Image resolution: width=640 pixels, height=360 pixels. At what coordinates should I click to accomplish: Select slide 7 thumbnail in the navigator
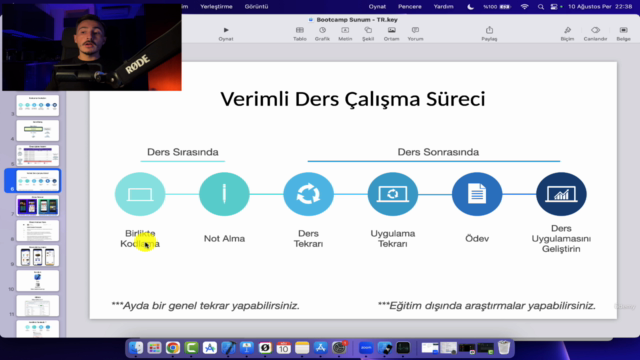(x=38, y=205)
